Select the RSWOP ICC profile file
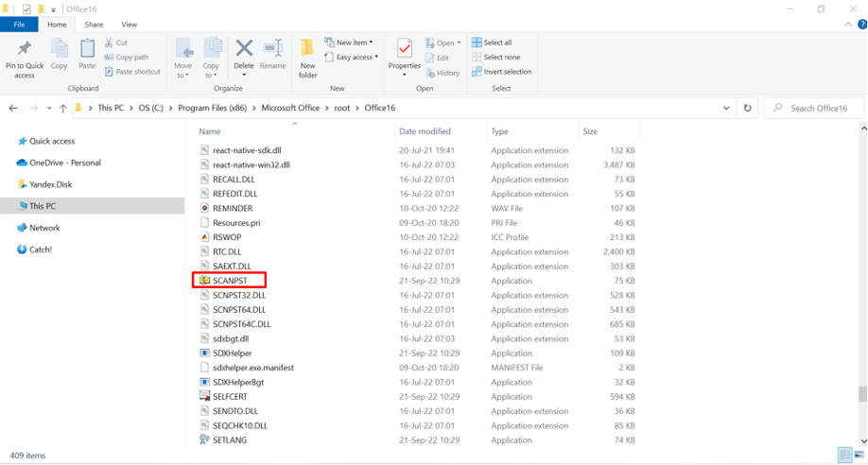 (227, 237)
